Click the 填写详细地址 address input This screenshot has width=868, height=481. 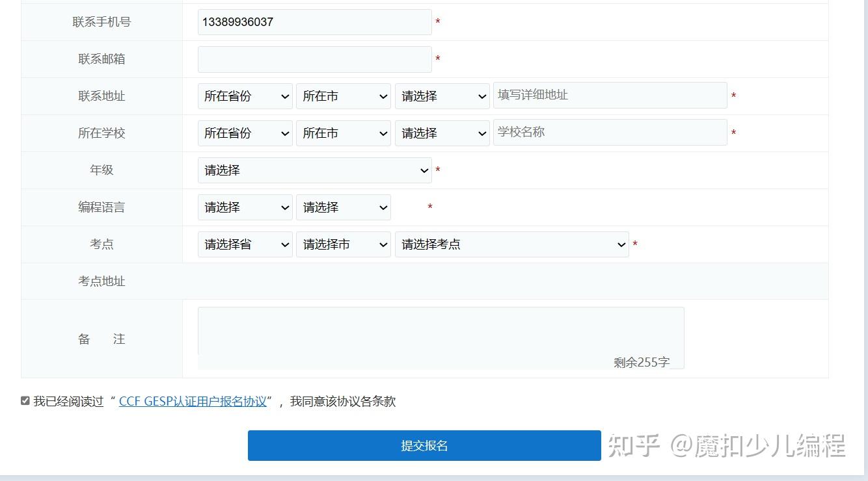point(610,95)
